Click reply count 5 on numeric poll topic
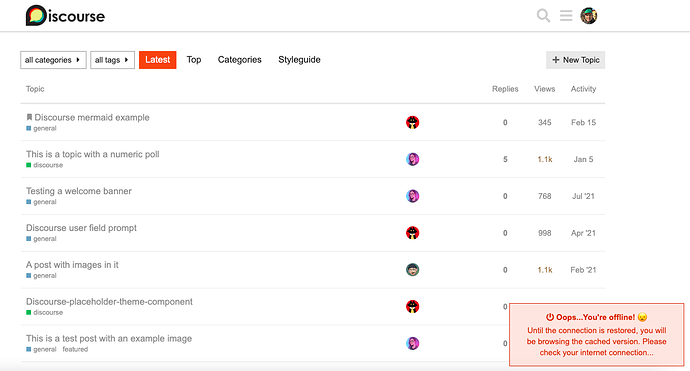 (x=505, y=159)
